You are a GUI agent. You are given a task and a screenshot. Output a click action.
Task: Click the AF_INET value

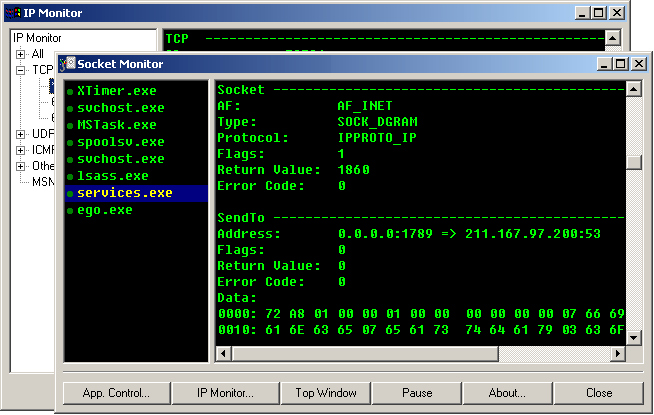coord(365,106)
